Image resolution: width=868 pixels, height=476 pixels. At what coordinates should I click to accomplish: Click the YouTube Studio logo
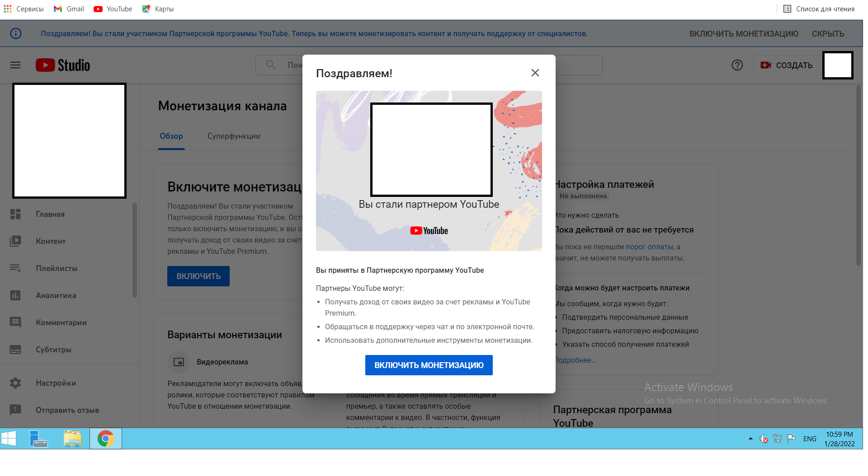63,65
